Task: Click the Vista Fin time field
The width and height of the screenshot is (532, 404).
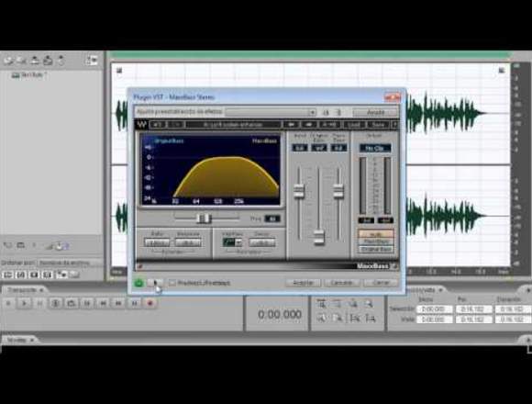Action: point(473,320)
